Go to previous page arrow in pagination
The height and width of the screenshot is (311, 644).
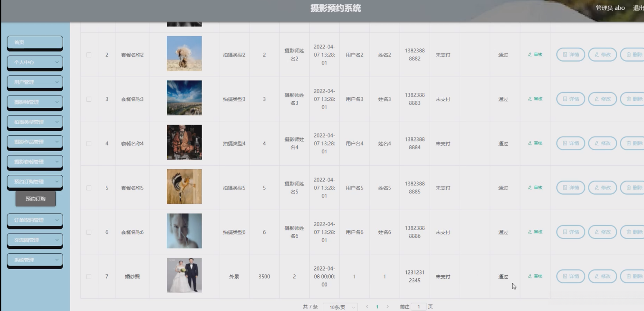(367, 307)
